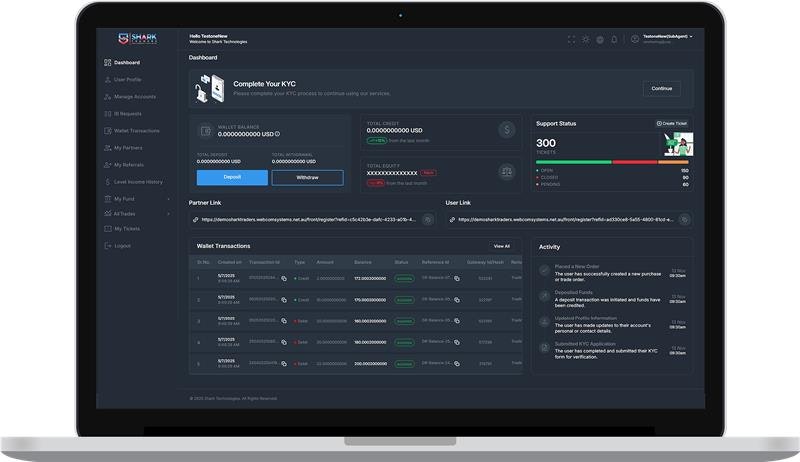
Task: Click Logout in the sidebar
Action: point(122,246)
